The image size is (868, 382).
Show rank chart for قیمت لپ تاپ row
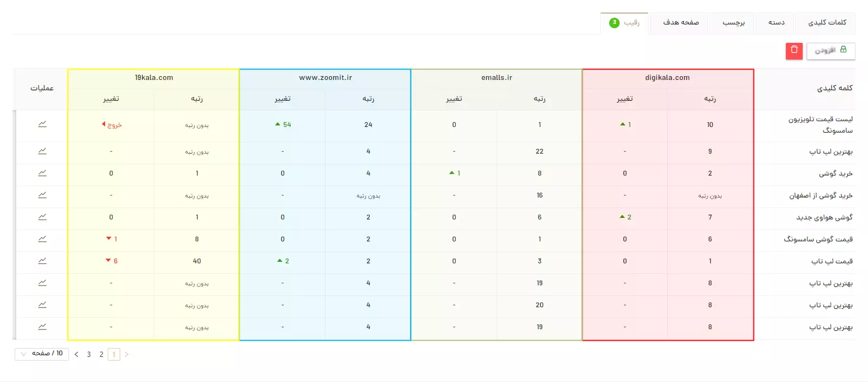coord(42,261)
